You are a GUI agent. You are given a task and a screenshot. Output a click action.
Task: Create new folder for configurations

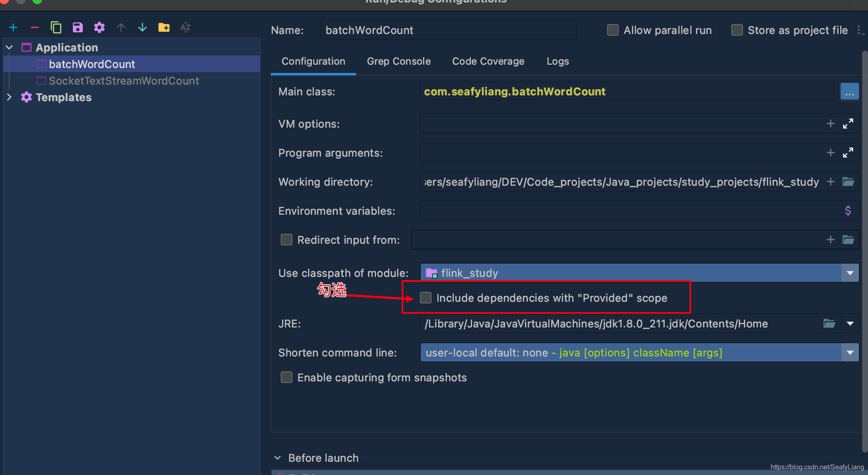(164, 28)
